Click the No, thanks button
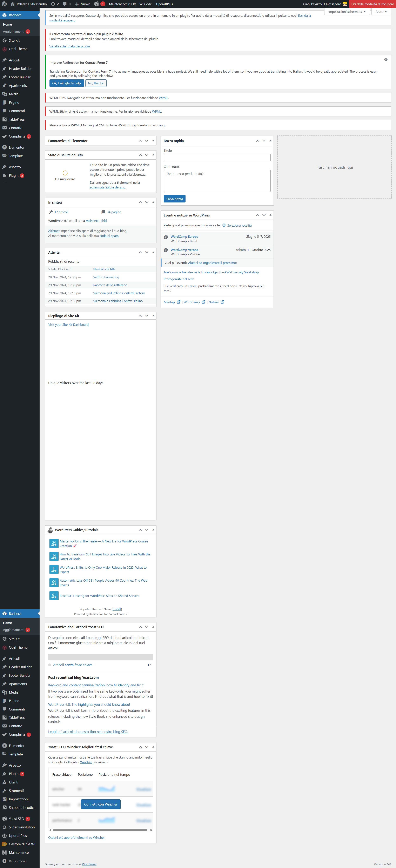396x868 pixels. pyautogui.click(x=96, y=83)
